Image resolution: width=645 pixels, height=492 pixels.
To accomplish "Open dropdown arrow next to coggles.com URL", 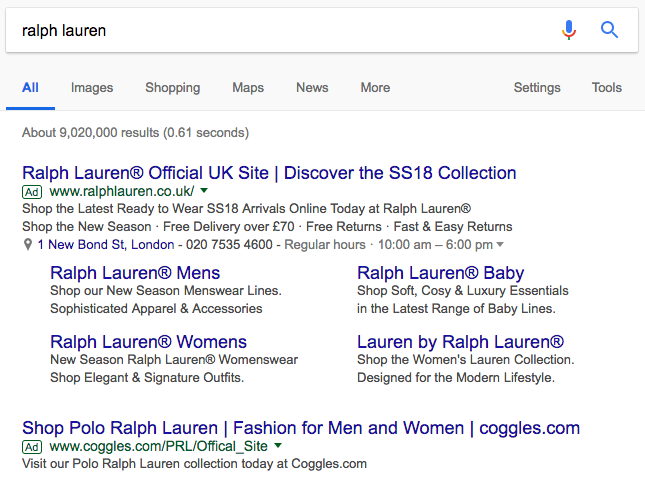I will click(278, 445).
